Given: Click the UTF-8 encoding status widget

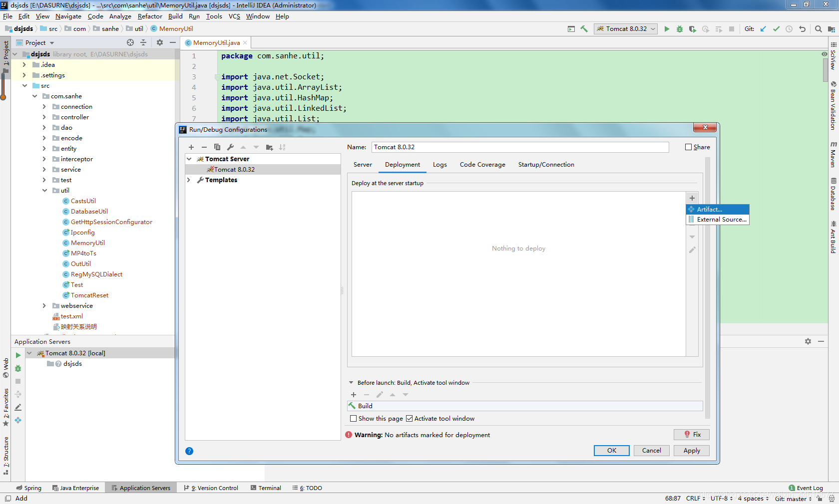Looking at the screenshot, I should (721, 499).
